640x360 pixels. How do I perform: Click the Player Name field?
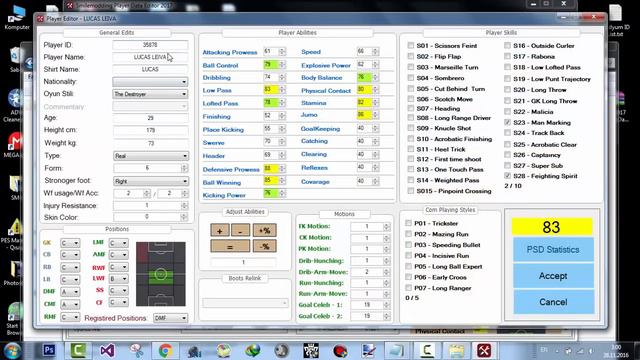pos(150,57)
